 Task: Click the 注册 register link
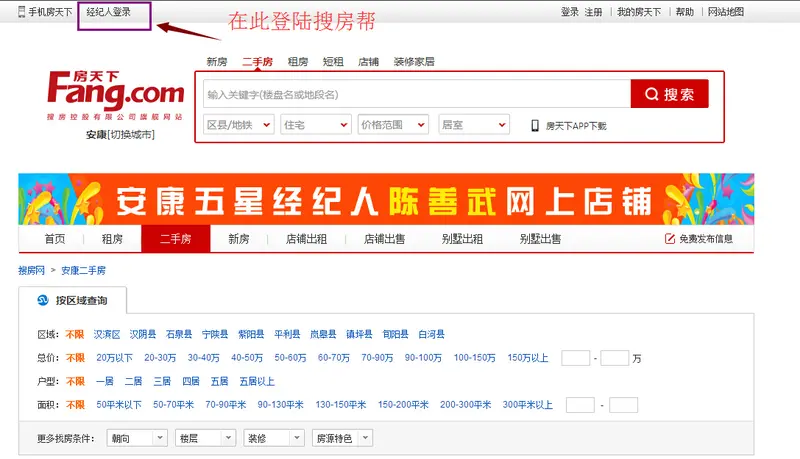(x=593, y=12)
